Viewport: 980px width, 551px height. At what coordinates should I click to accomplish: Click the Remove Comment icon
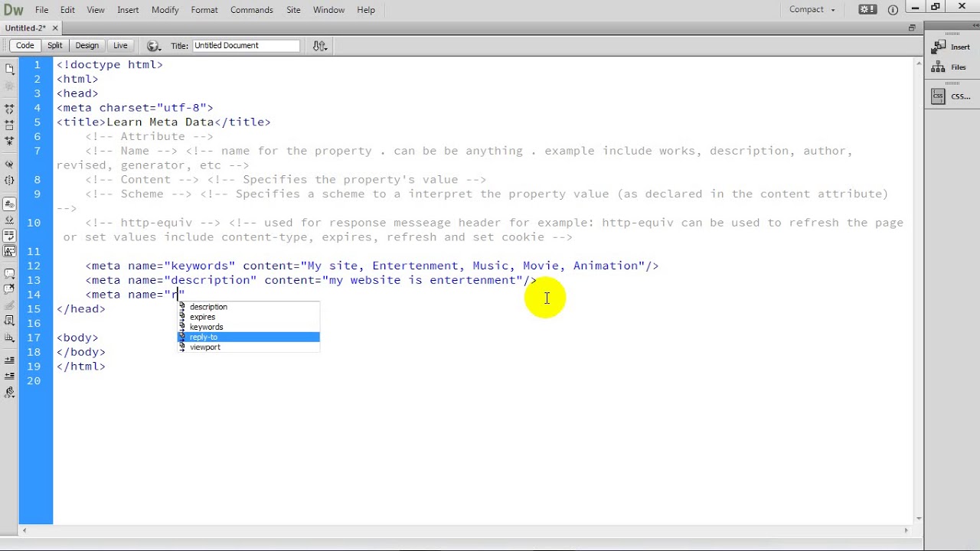9,289
